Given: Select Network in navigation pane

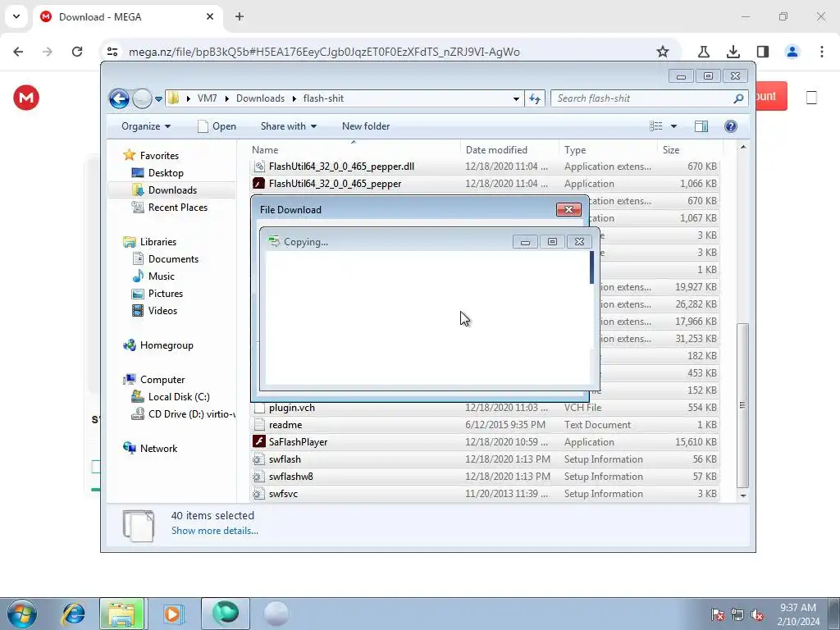Looking at the screenshot, I should coord(158,449).
